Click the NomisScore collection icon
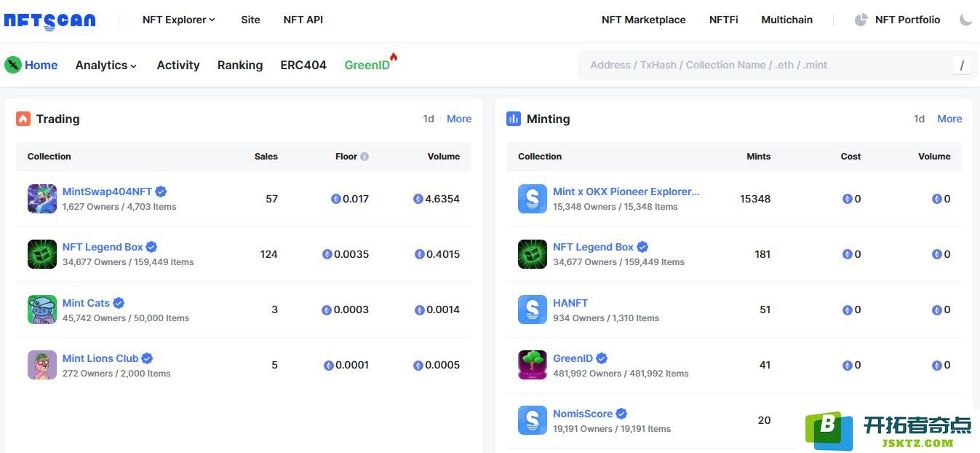This screenshot has height=453, width=980. click(x=533, y=420)
